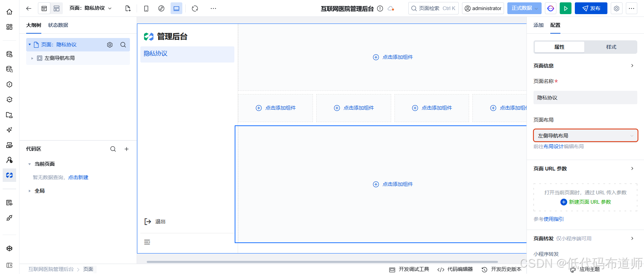Select mobile device preview icon
The width and height of the screenshot is (644, 274).
point(146,8)
